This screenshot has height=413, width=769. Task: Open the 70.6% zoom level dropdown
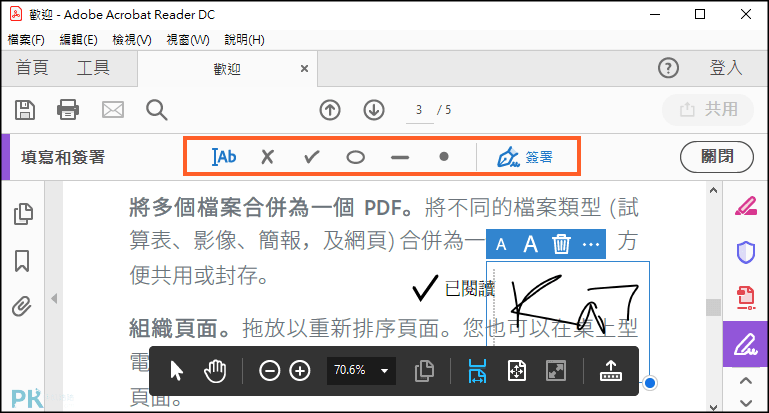pos(361,370)
